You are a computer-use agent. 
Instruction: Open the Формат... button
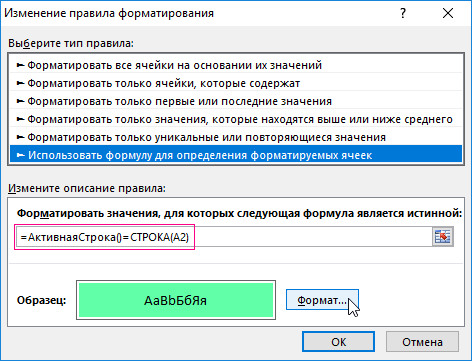(x=322, y=300)
